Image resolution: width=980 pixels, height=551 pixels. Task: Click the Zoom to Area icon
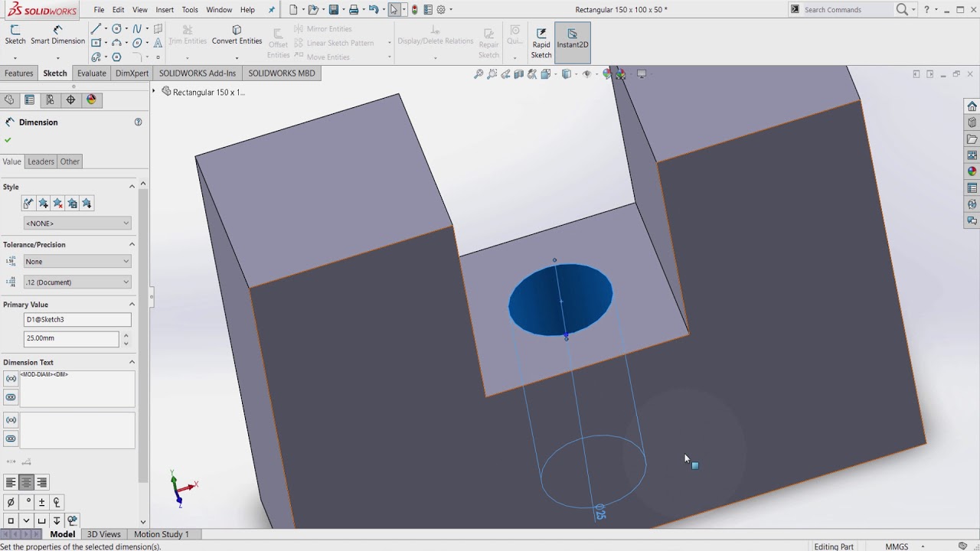(492, 74)
